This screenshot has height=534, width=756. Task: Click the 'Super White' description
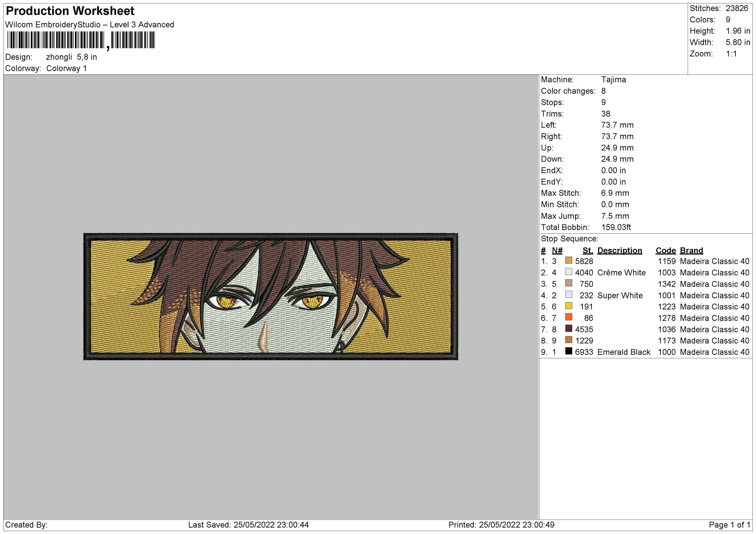click(620, 295)
